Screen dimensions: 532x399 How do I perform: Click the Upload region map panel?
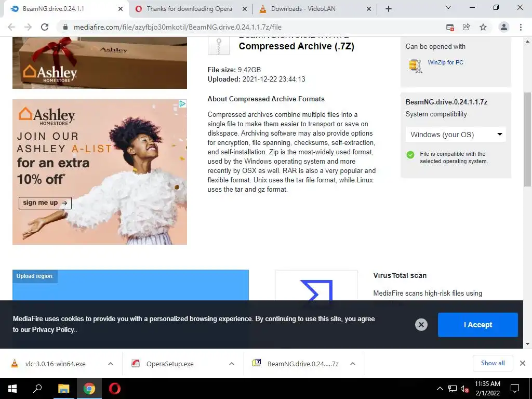(x=130, y=285)
